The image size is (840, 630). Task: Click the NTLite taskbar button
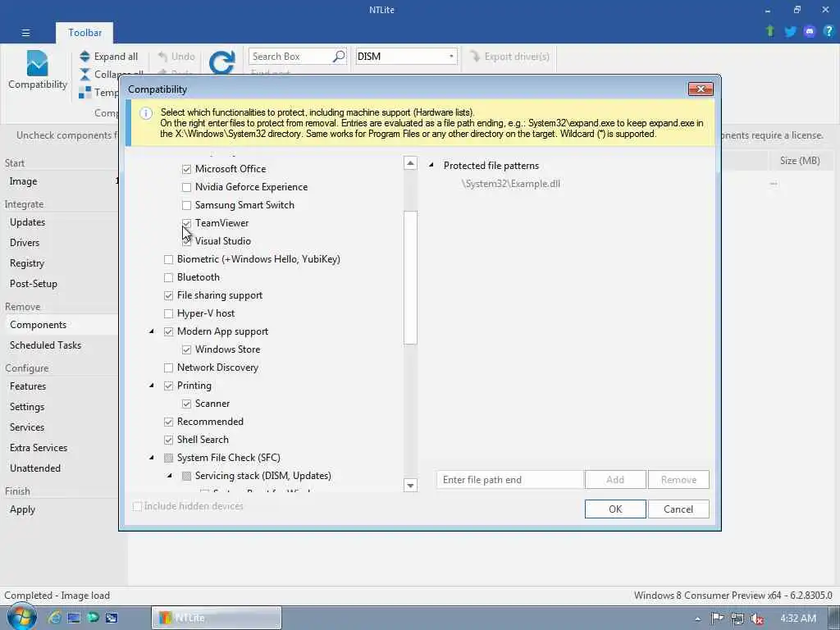pos(217,618)
